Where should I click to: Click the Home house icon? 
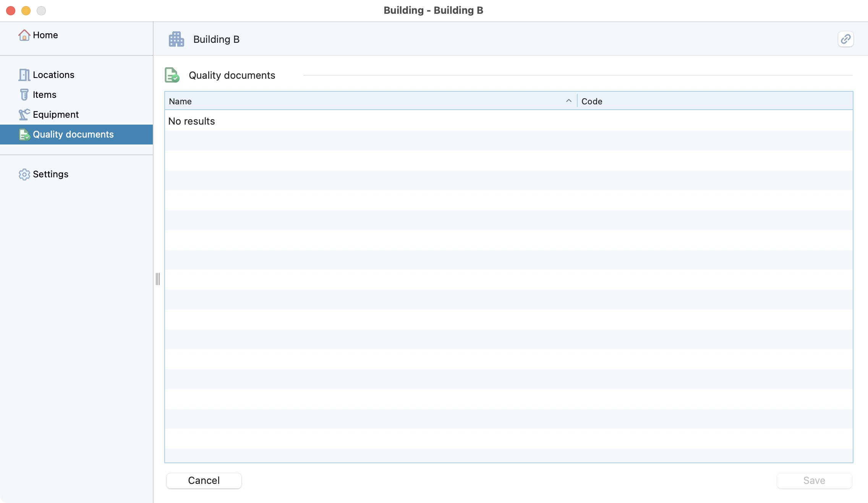24,35
